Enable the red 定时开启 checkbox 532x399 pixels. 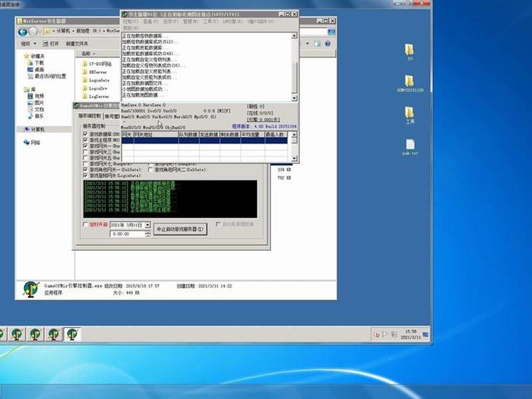pos(85,225)
